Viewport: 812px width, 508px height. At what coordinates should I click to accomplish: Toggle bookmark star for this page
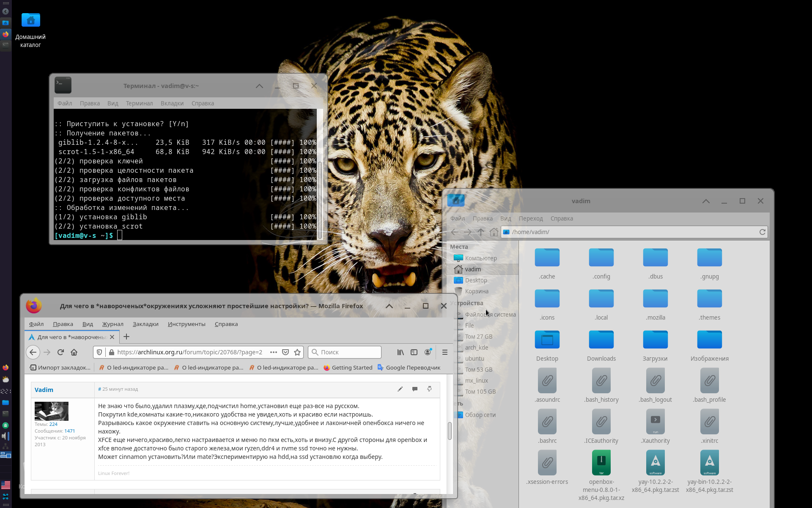(x=297, y=352)
